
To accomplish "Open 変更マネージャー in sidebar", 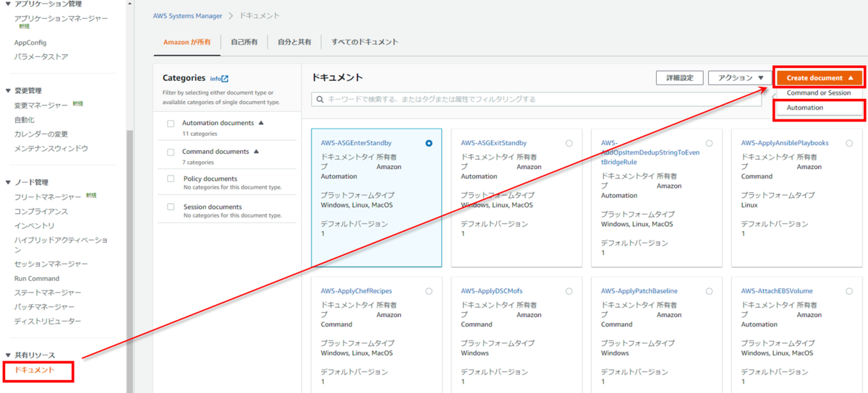I will tap(41, 105).
